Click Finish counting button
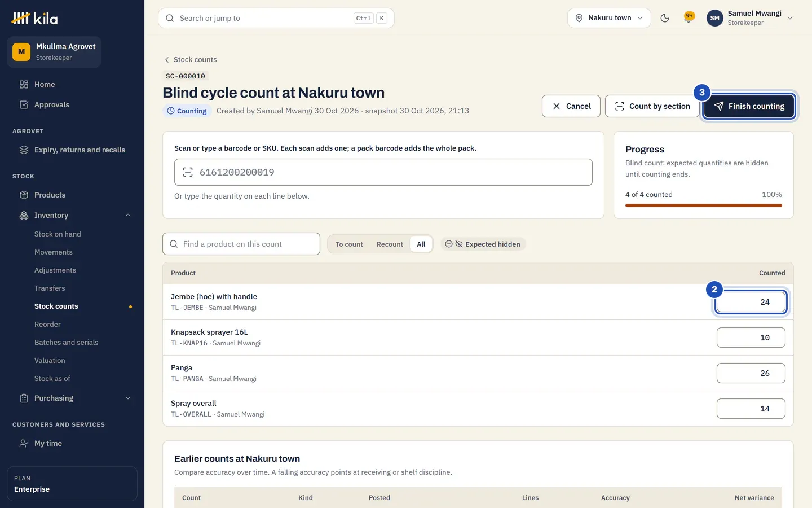Viewport: 812px width, 508px height. click(x=749, y=106)
